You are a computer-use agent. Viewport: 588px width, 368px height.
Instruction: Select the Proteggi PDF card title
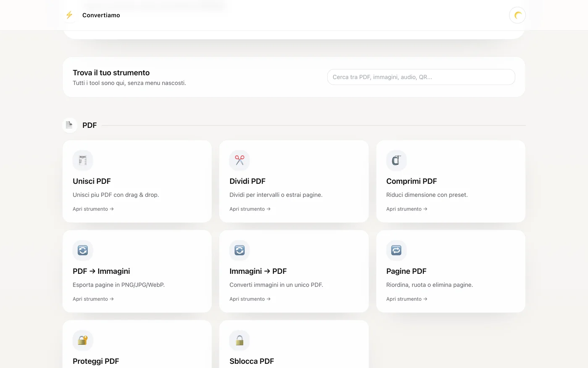tap(96, 361)
